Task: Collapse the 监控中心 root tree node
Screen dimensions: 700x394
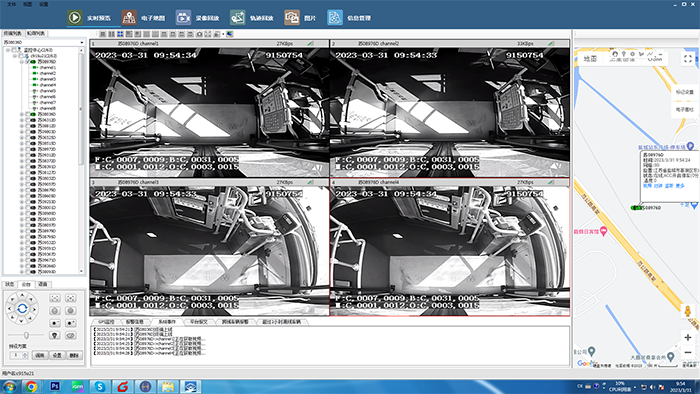Action: (x=8, y=50)
